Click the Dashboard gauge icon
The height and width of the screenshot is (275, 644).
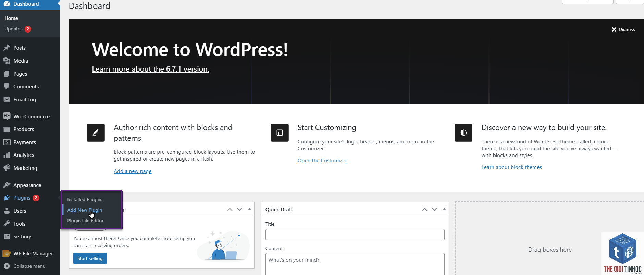tap(7, 4)
